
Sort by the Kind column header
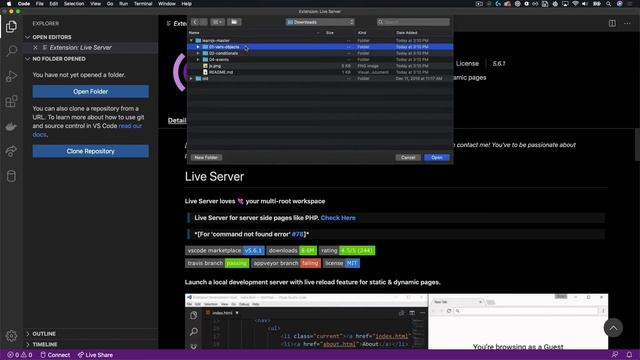point(362,33)
